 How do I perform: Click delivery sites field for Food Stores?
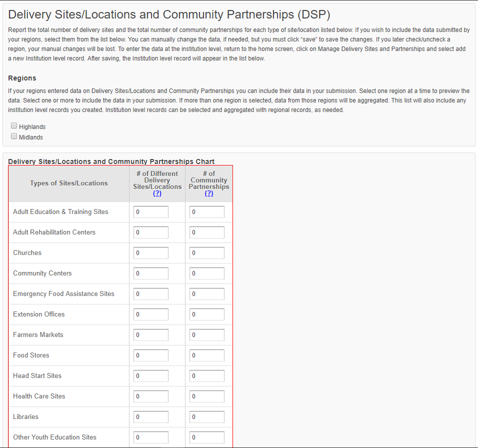point(151,355)
